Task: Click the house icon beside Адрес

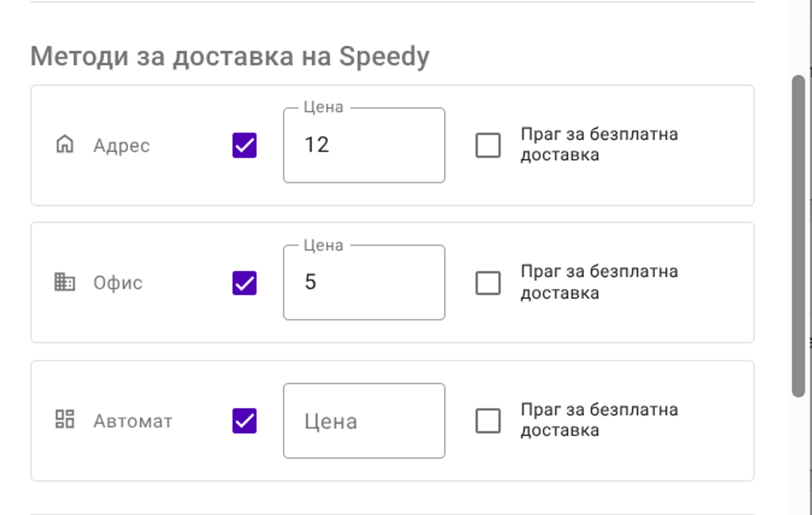Action: [x=64, y=145]
